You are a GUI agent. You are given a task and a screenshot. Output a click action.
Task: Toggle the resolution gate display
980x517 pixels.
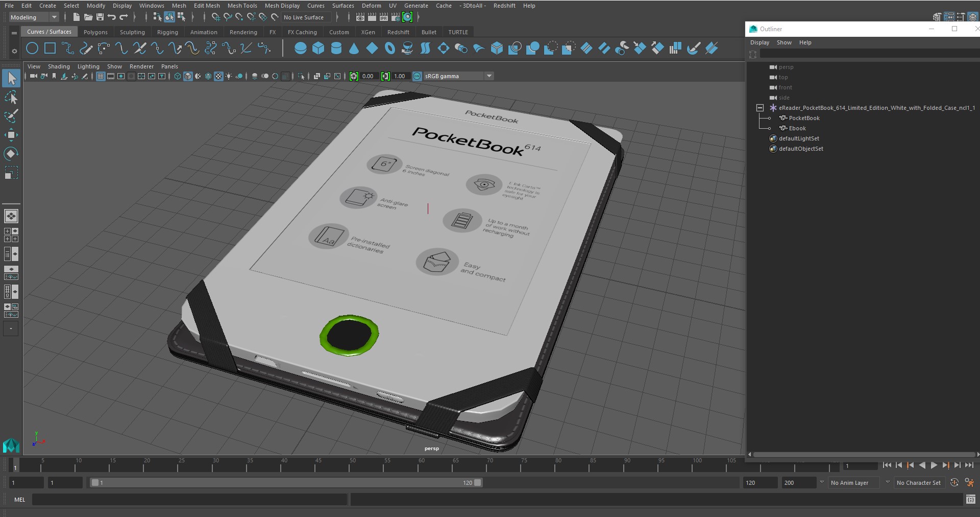click(x=121, y=76)
